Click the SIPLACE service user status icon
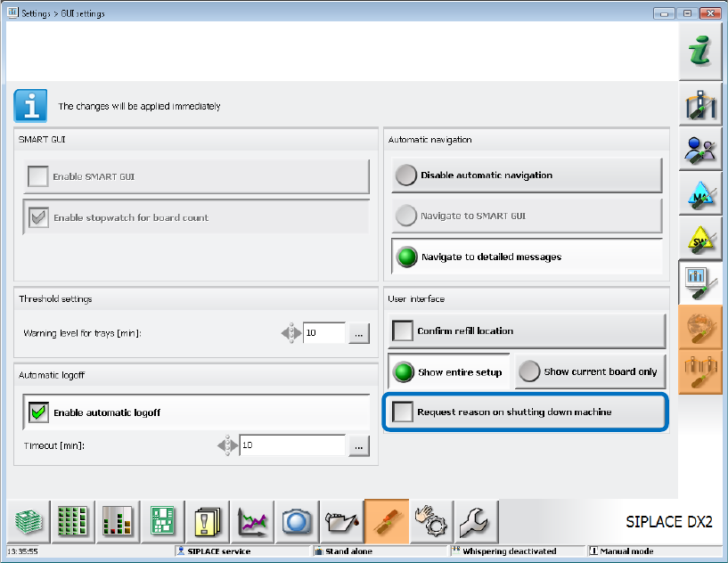The image size is (728, 563). (181, 551)
